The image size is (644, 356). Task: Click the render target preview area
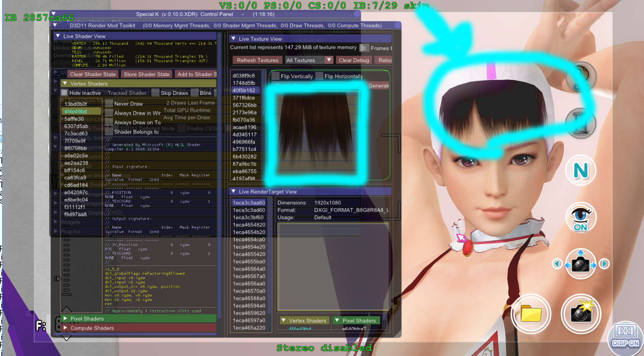333,267
